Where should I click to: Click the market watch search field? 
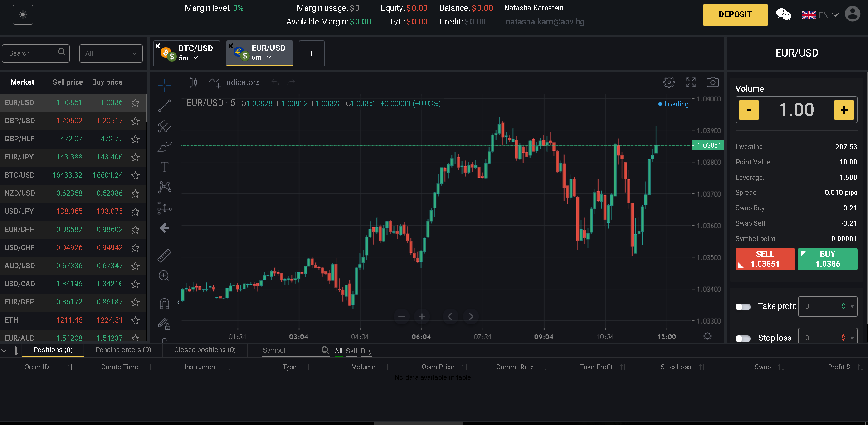32,53
